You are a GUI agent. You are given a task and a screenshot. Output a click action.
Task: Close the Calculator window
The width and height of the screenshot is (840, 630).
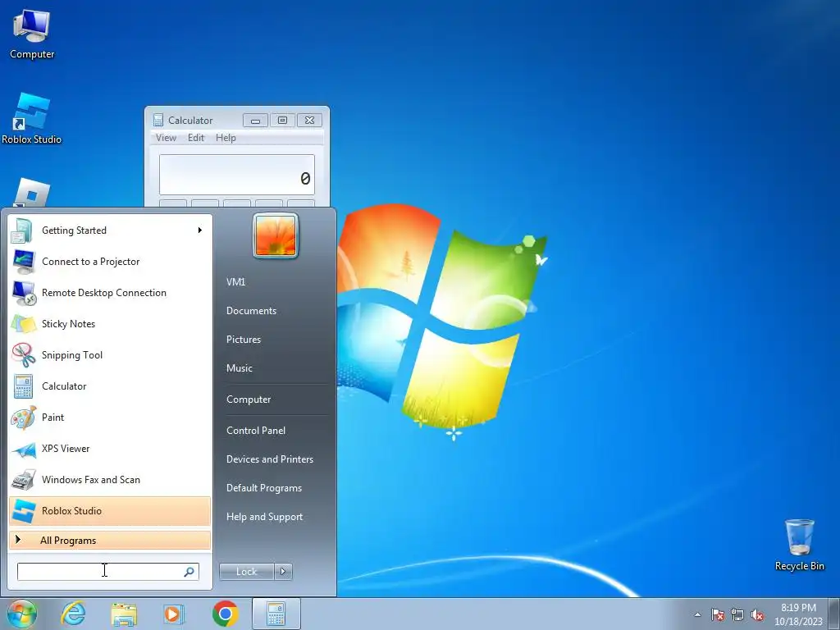(309, 121)
